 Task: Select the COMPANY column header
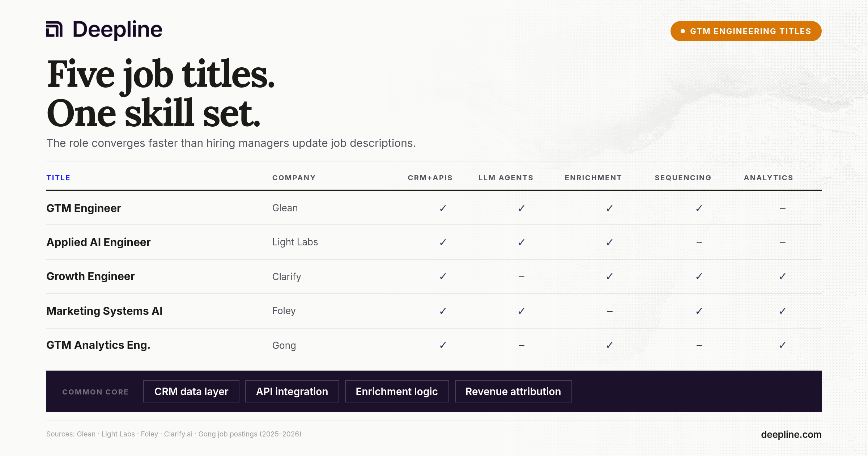[294, 178]
